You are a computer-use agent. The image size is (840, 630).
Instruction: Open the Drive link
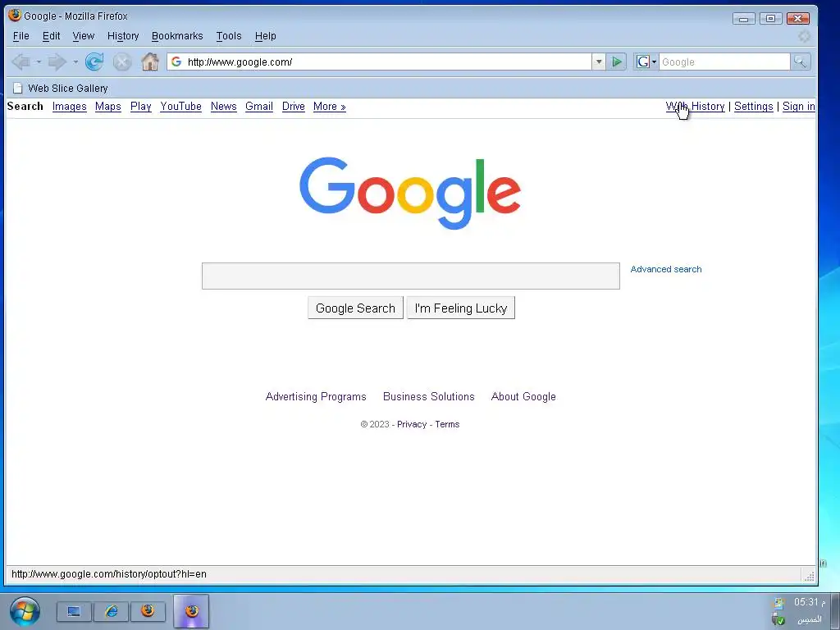pos(294,107)
